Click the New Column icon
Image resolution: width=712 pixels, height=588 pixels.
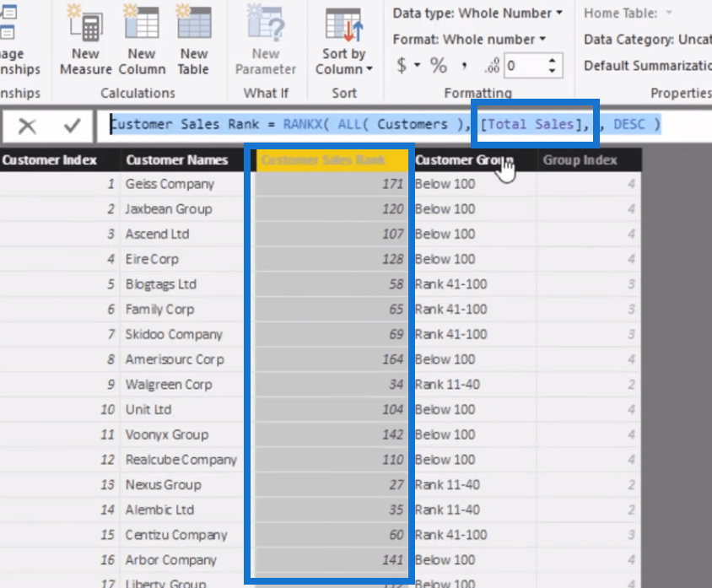click(x=142, y=24)
